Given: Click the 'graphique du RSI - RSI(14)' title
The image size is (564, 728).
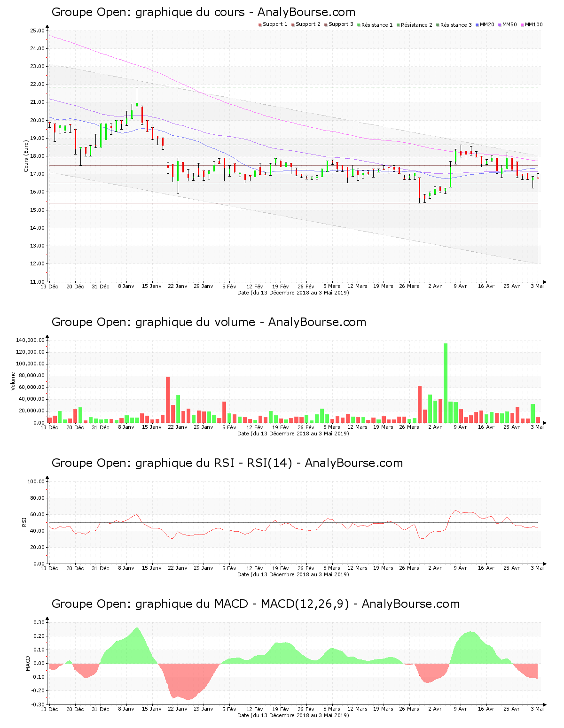Looking at the screenshot, I should coord(227,463).
